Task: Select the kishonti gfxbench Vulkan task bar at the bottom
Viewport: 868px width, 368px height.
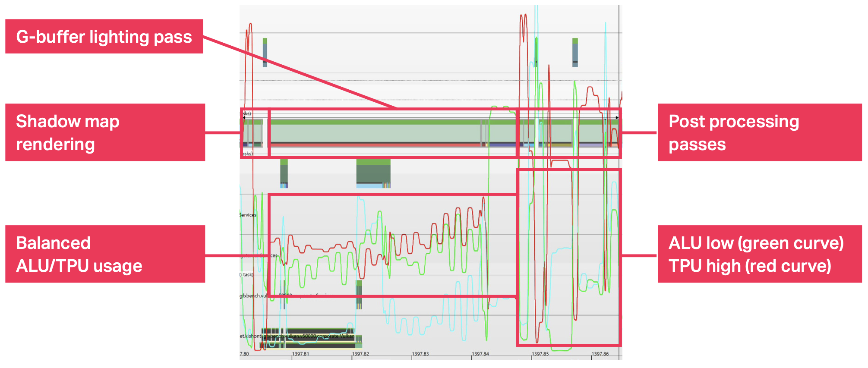Action: pyautogui.click(x=311, y=338)
